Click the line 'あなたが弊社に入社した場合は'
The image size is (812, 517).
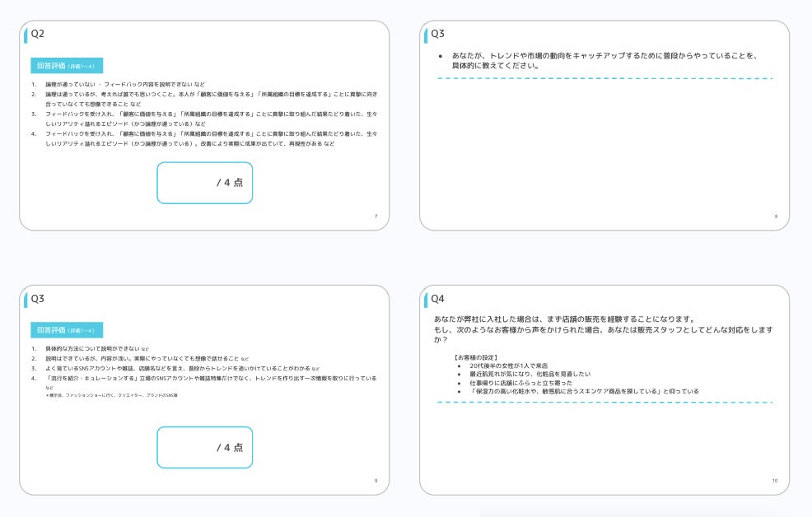point(564,319)
